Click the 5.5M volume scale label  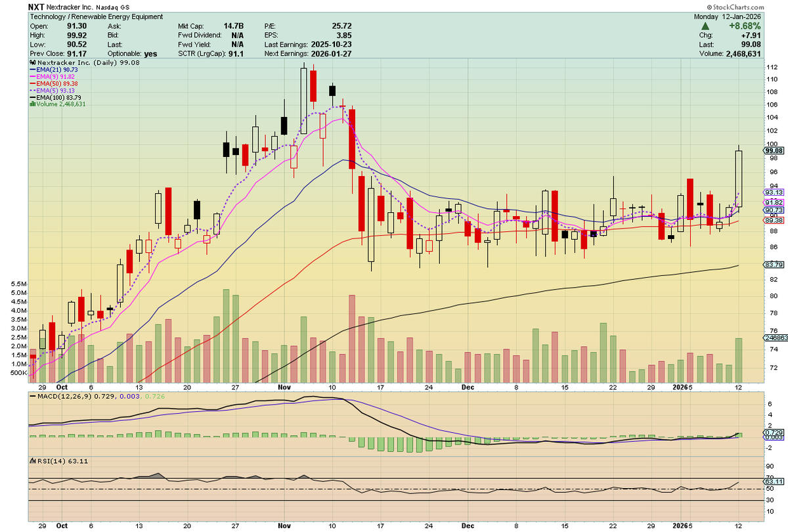click(x=19, y=284)
